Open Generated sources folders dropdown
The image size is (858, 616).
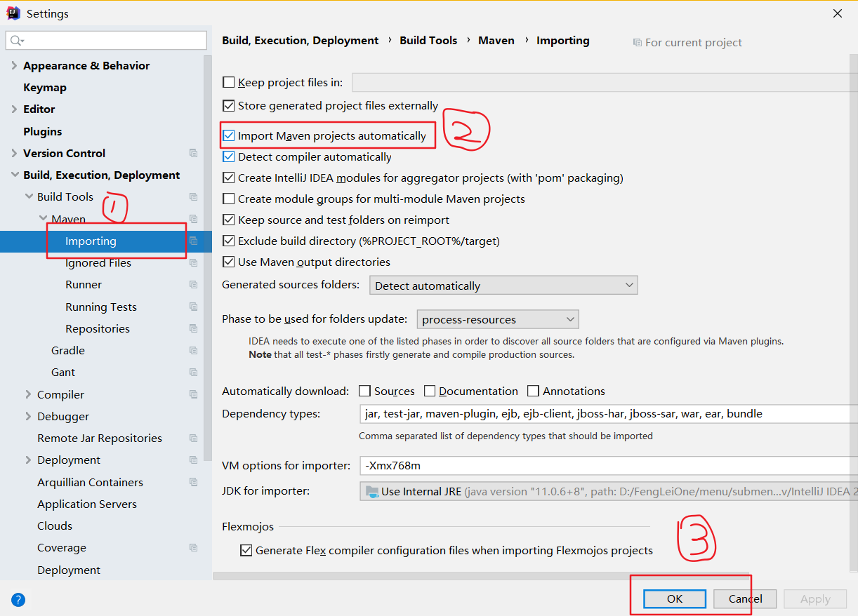click(503, 286)
